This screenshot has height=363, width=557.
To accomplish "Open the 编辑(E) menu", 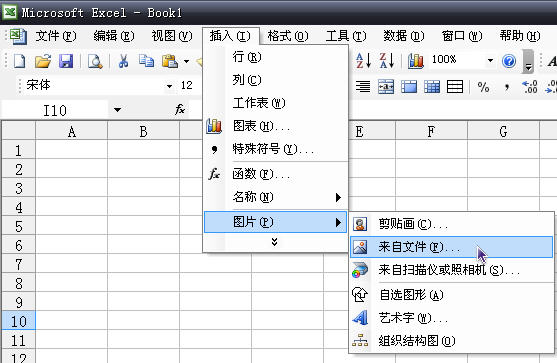I will 114,36.
